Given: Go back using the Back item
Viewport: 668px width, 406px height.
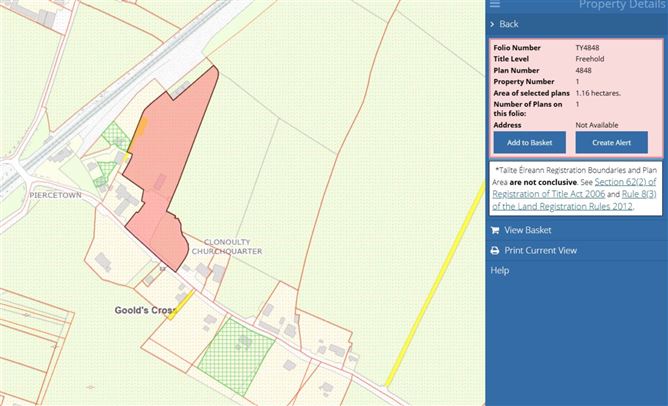Looking at the screenshot, I should tap(509, 24).
